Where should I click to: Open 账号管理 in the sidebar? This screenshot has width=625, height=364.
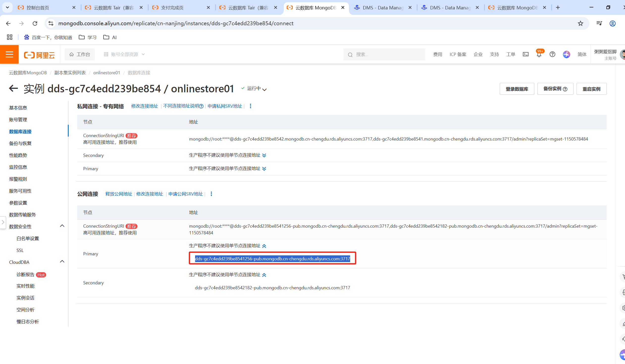18,120
